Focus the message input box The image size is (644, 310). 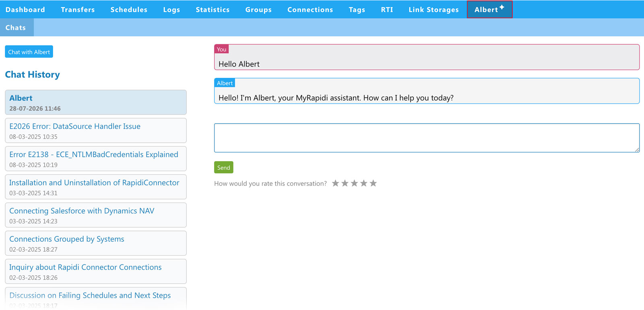[x=427, y=138]
